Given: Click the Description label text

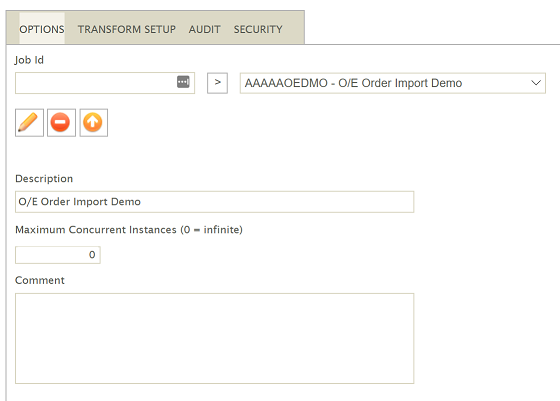Looking at the screenshot, I should pos(44,179).
